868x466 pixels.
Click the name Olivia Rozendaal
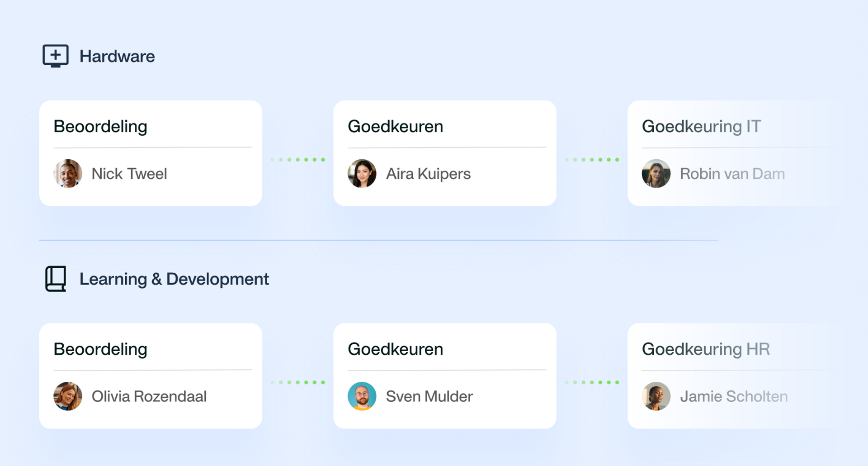click(x=149, y=396)
